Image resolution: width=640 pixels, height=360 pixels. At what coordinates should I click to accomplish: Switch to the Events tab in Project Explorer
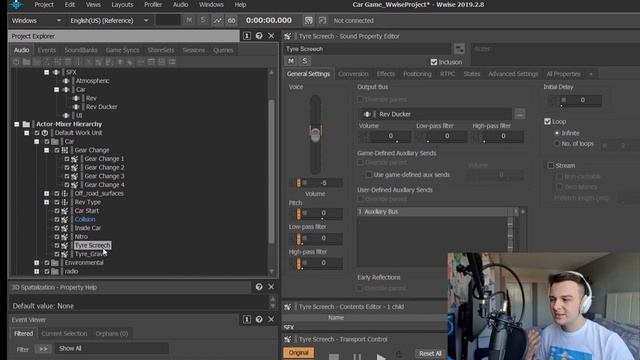pyautogui.click(x=47, y=50)
